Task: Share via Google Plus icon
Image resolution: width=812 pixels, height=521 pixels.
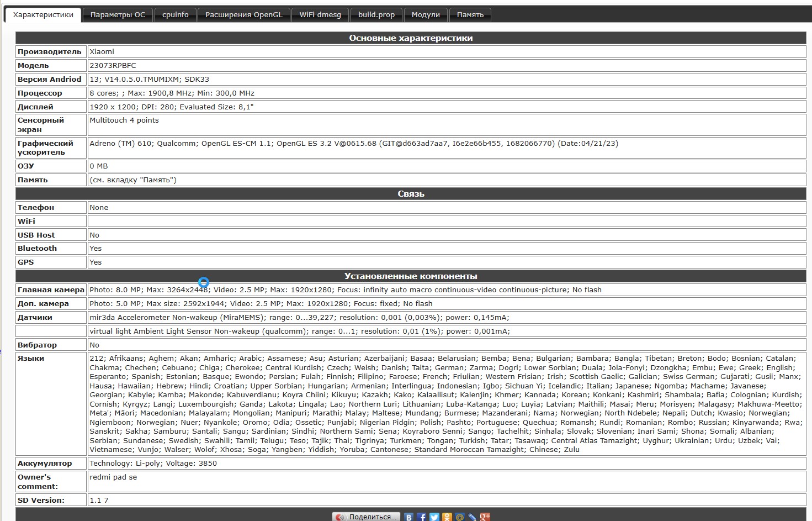Action: click(x=485, y=517)
